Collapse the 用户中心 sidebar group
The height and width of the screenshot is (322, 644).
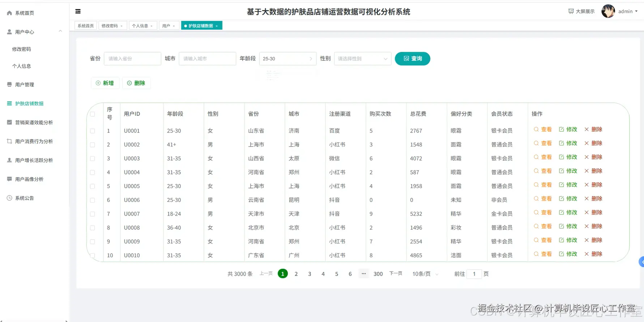[34, 32]
